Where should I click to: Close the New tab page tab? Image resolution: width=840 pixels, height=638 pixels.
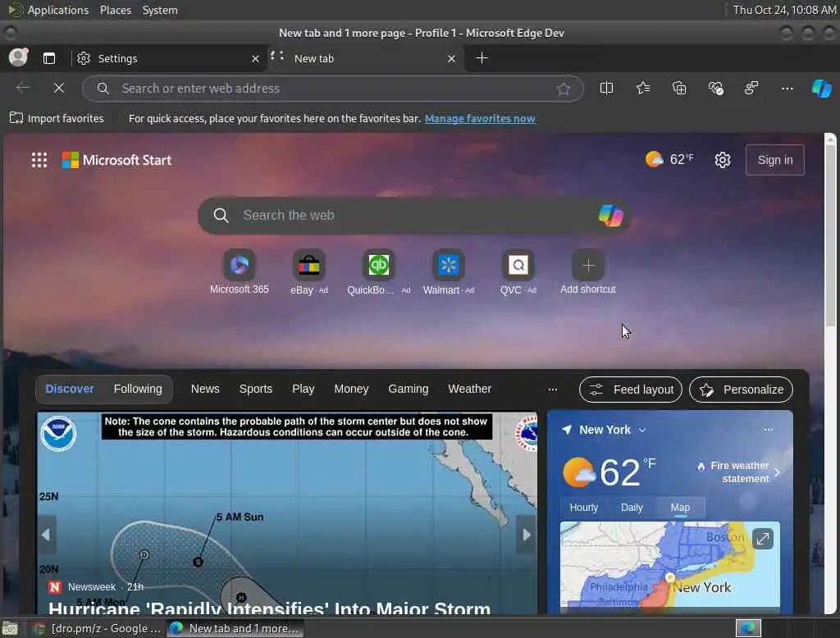[452, 58]
